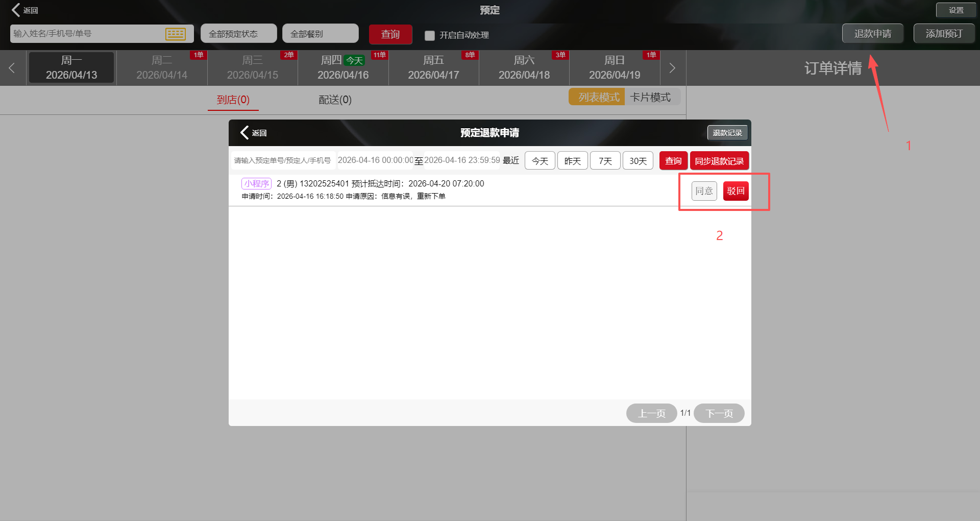Viewport: 980px width, 521px height.
Task: Click the 添加预订 button
Action: [944, 34]
